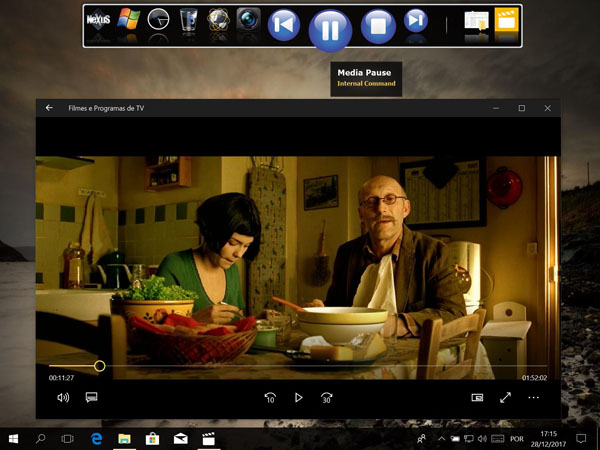Viewport: 600px width, 450px height.
Task: Go back using the arrow beside Filmes e Programas de TV
Action: pos(49,108)
